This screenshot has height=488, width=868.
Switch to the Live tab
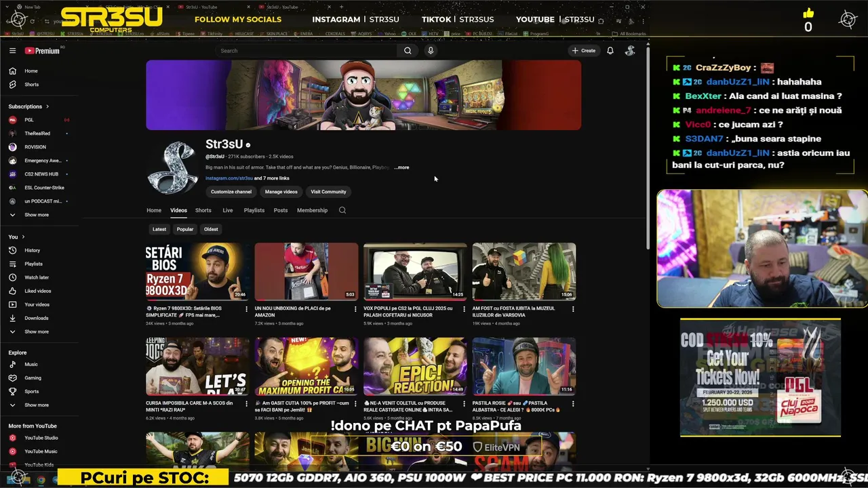[x=228, y=210]
